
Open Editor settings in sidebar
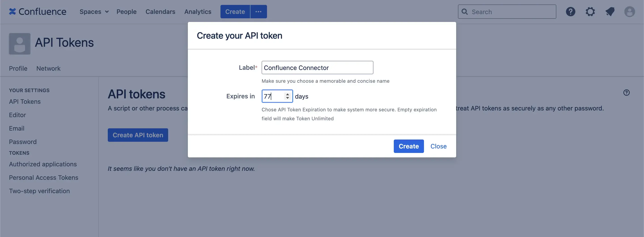tap(17, 115)
